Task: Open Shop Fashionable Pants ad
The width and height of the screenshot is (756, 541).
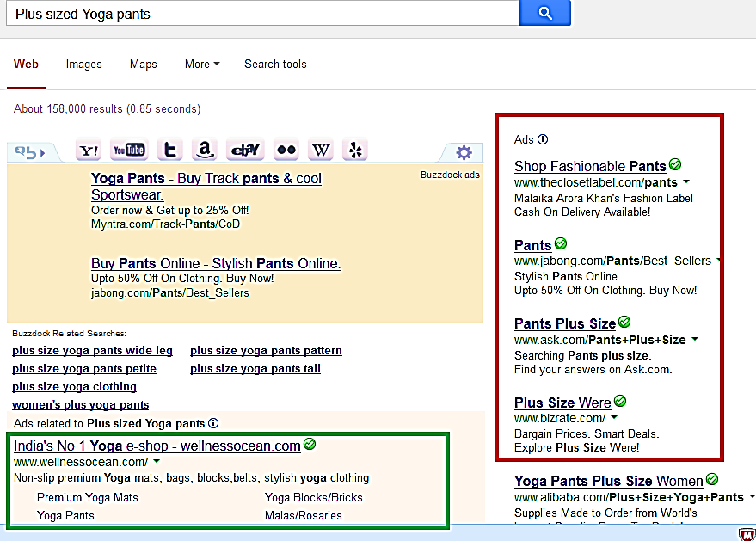Action: coord(590,166)
